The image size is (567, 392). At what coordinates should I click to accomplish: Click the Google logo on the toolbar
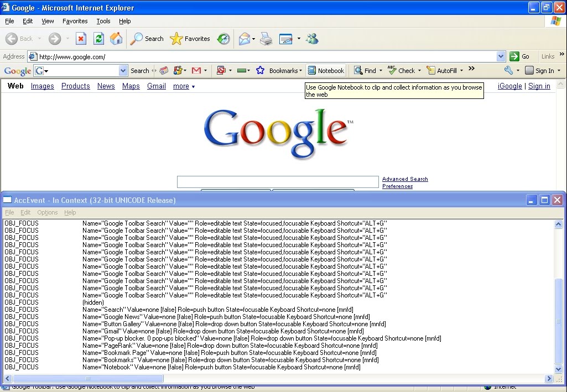point(17,71)
